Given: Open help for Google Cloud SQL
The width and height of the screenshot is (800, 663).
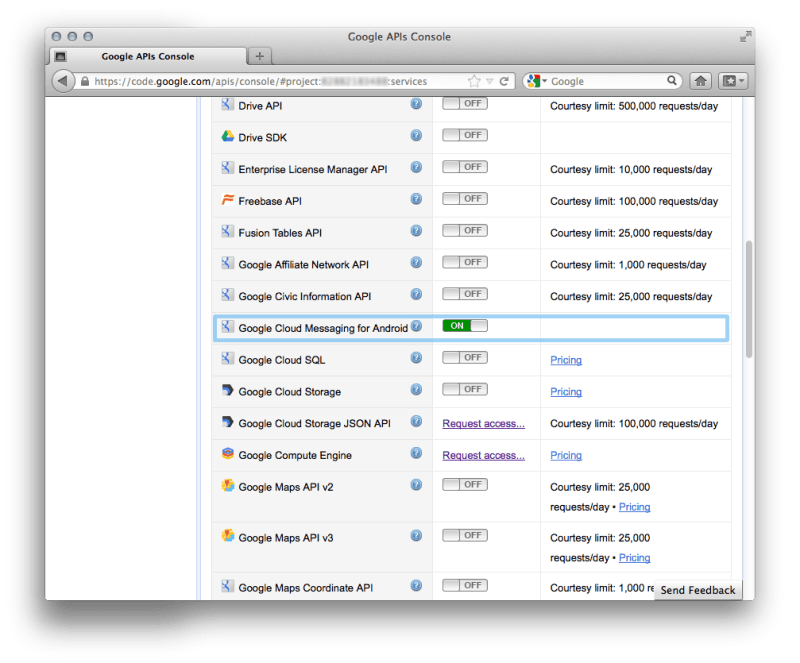Looking at the screenshot, I should (x=416, y=357).
